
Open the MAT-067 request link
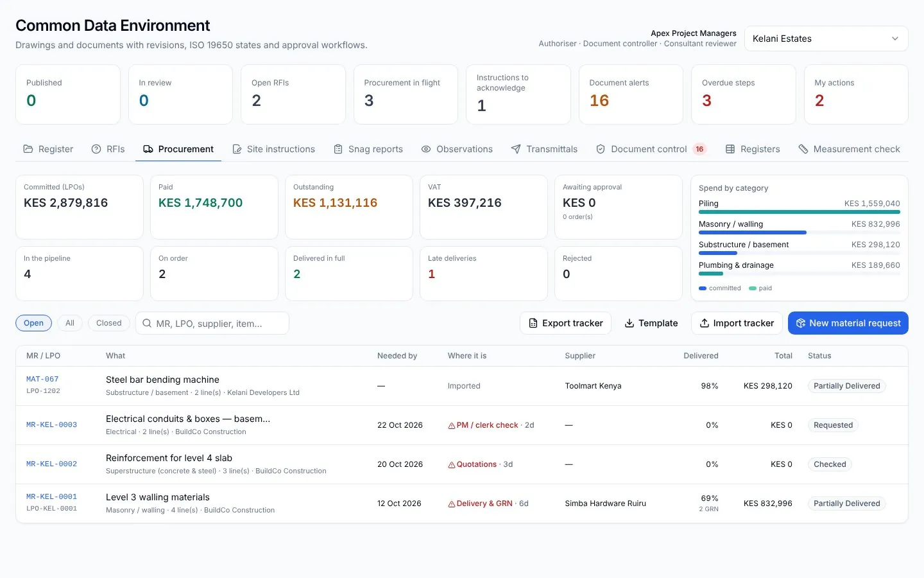(x=42, y=380)
